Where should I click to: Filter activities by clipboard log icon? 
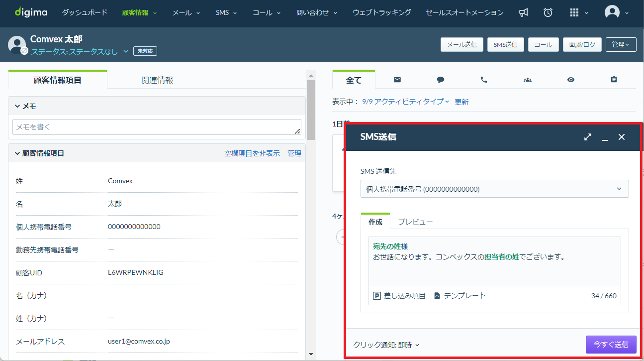click(614, 80)
